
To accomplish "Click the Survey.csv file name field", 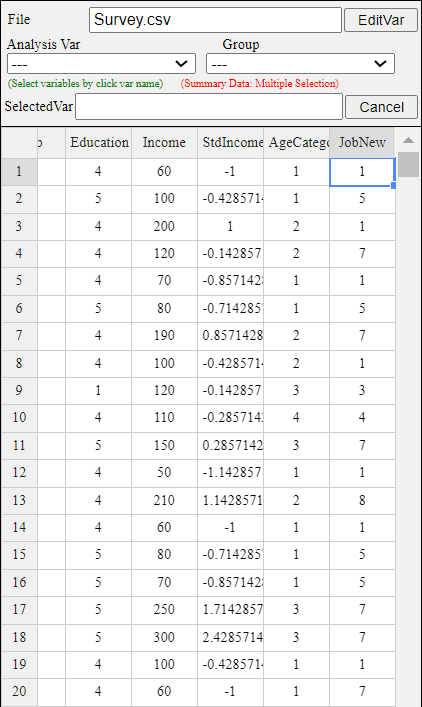I will tap(215, 20).
